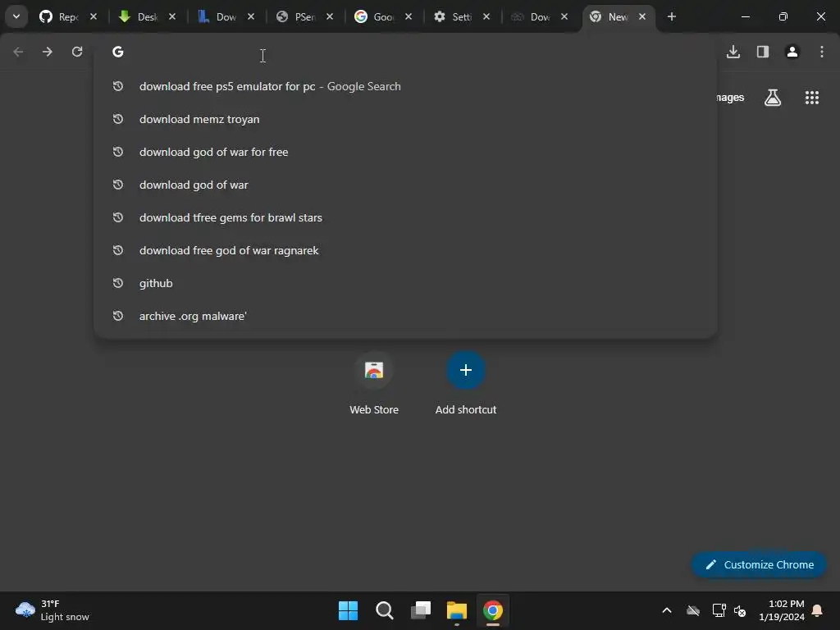This screenshot has height=630, width=840.
Task: Open the clock showing 1:02 PM
Action: pyautogui.click(x=782, y=610)
